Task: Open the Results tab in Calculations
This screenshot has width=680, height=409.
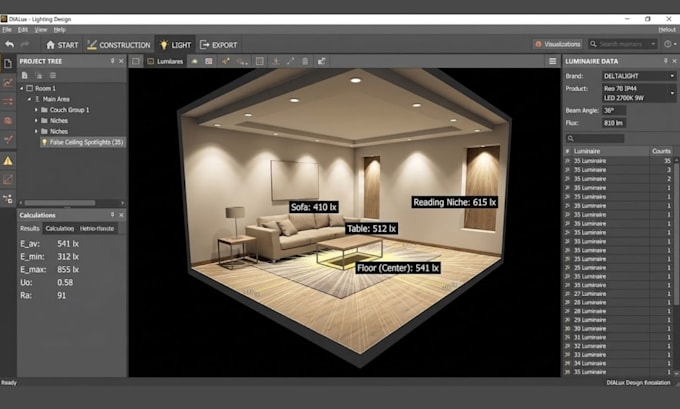Action: point(29,228)
